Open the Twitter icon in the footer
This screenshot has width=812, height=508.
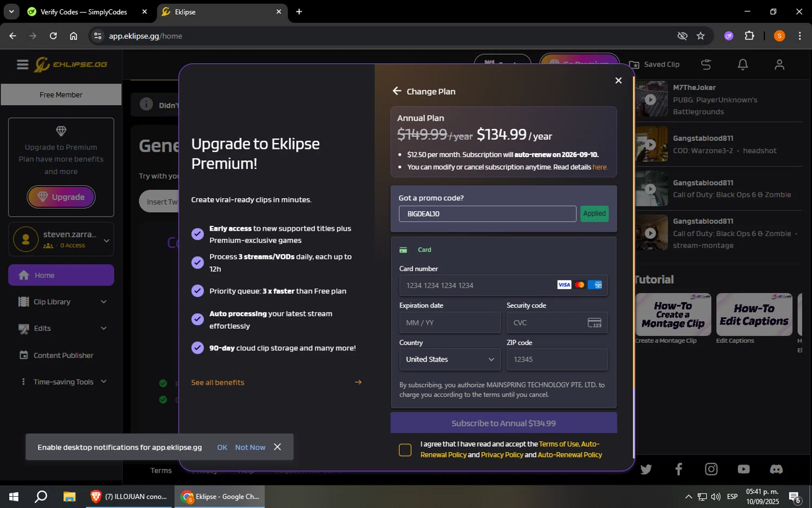pos(646,469)
